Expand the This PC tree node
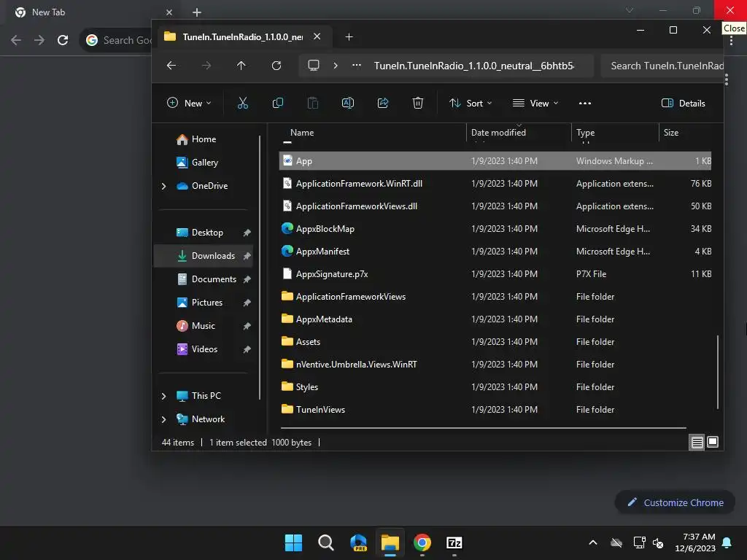The image size is (747, 560). pos(164,396)
